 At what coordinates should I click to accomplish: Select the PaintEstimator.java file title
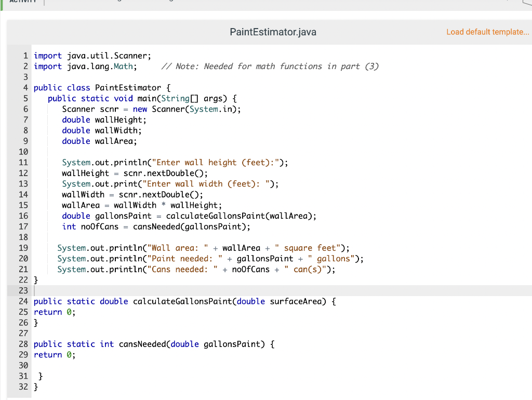[x=273, y=32]
